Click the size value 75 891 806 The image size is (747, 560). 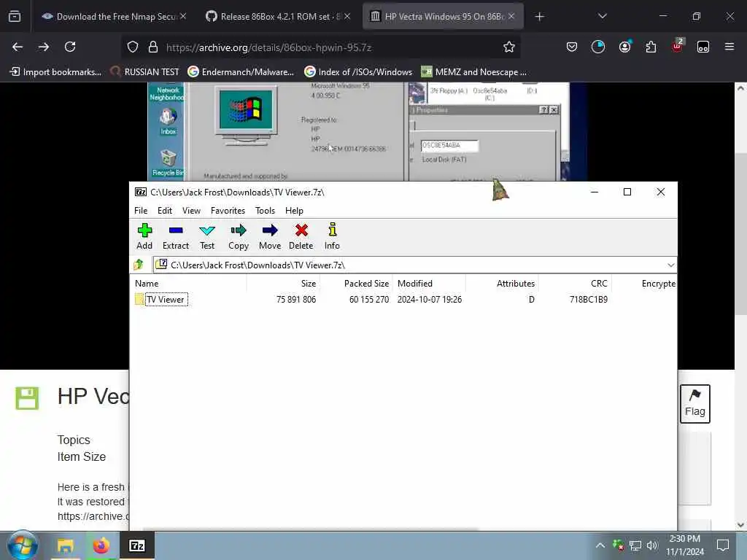296,300
